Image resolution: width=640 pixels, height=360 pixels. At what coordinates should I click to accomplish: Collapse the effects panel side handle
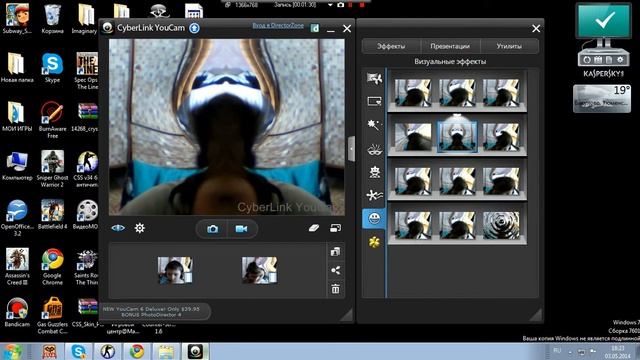pos(351,149)
